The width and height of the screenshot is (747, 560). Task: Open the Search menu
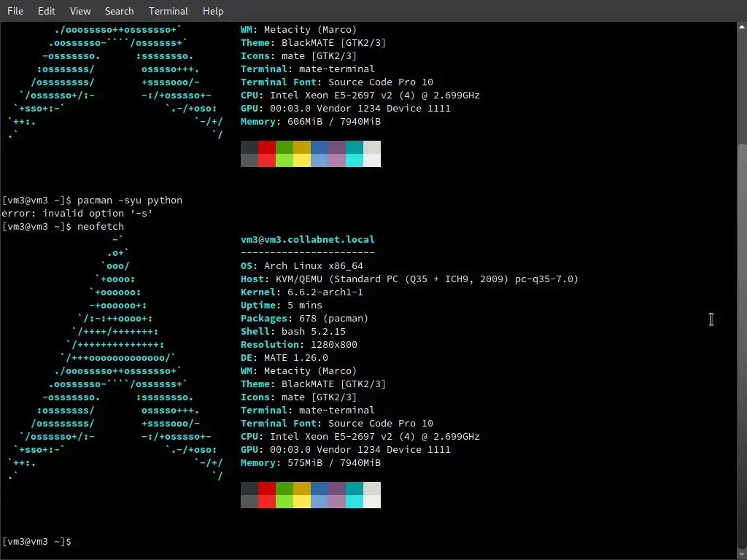[x=119, y=11]
